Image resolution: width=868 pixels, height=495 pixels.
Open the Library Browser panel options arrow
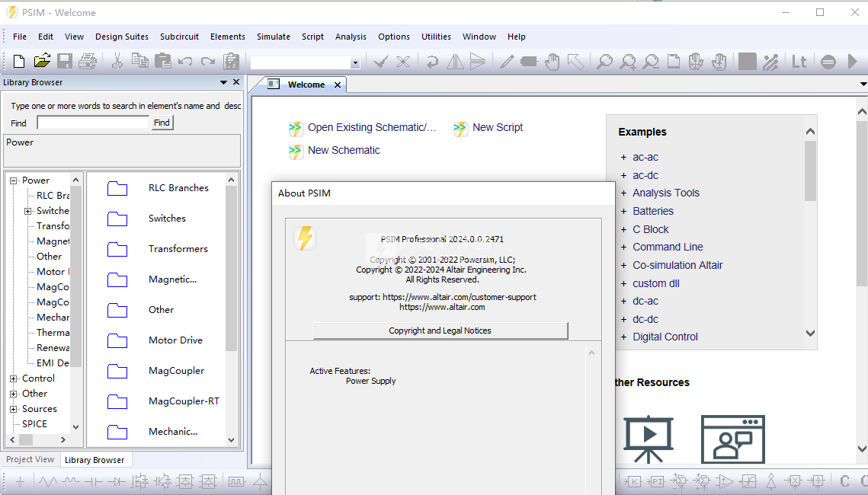coord(223,82)
